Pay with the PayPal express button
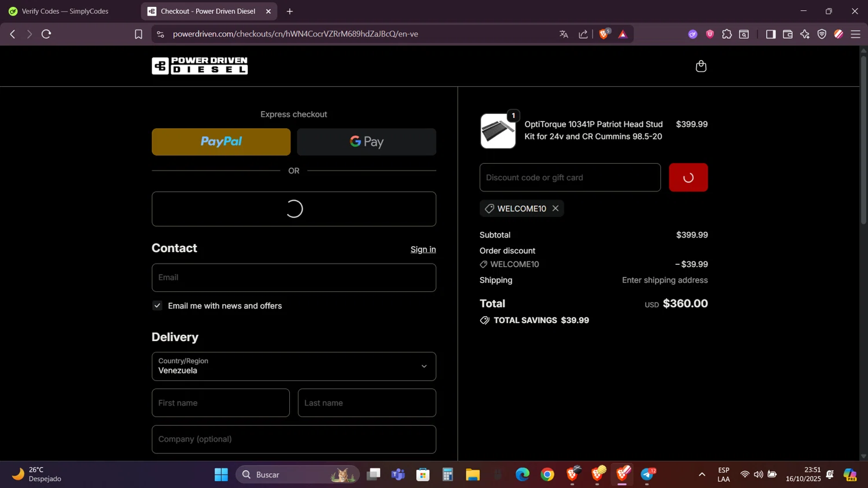 pyautogui.click(x=221, y=142)
